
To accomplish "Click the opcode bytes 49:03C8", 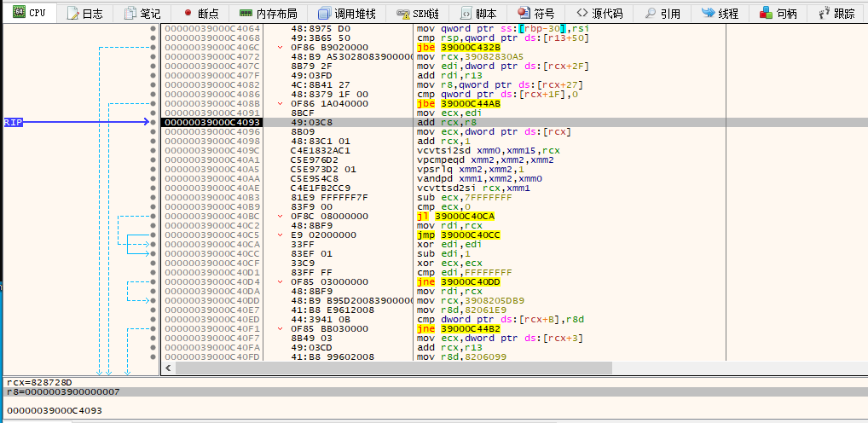I will pos(310,122).
